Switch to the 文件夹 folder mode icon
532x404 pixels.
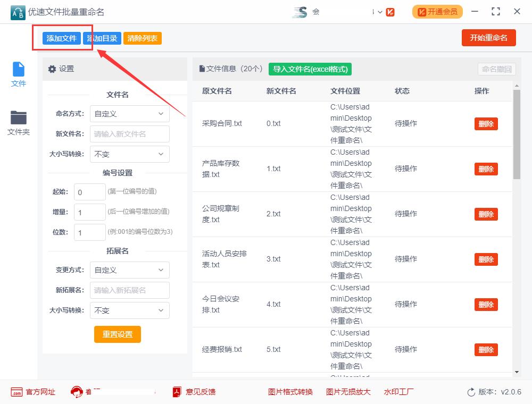click(19, 117)
